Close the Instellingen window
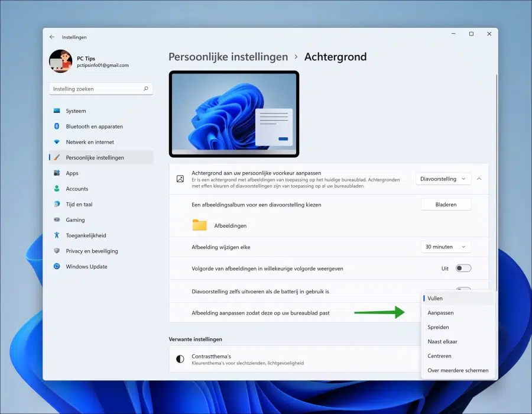 (x=489, y=34)
